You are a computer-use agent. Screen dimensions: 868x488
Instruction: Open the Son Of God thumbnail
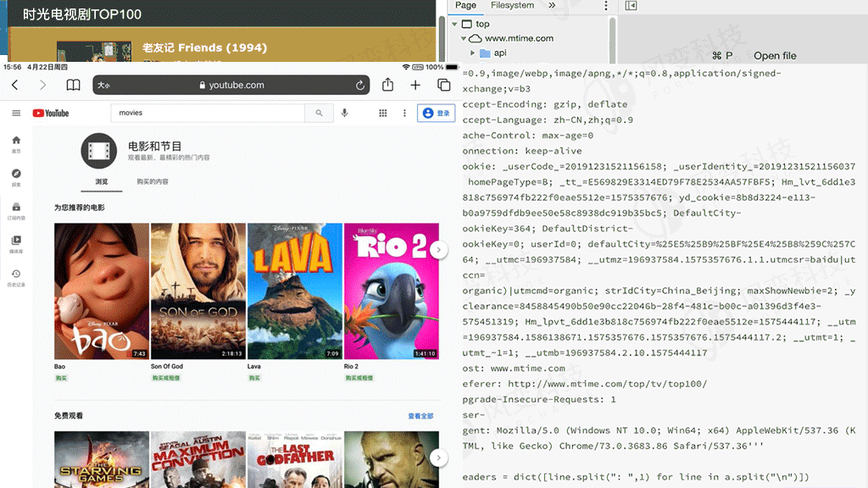198,291
